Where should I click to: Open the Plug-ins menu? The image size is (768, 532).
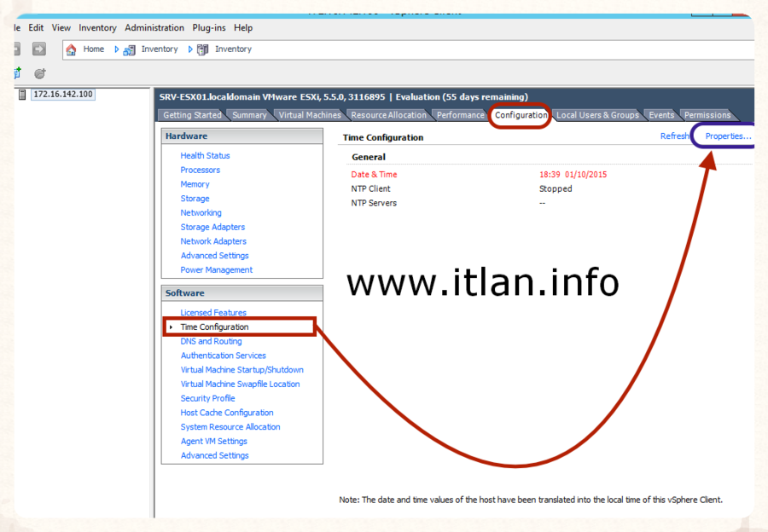(208, 28)
